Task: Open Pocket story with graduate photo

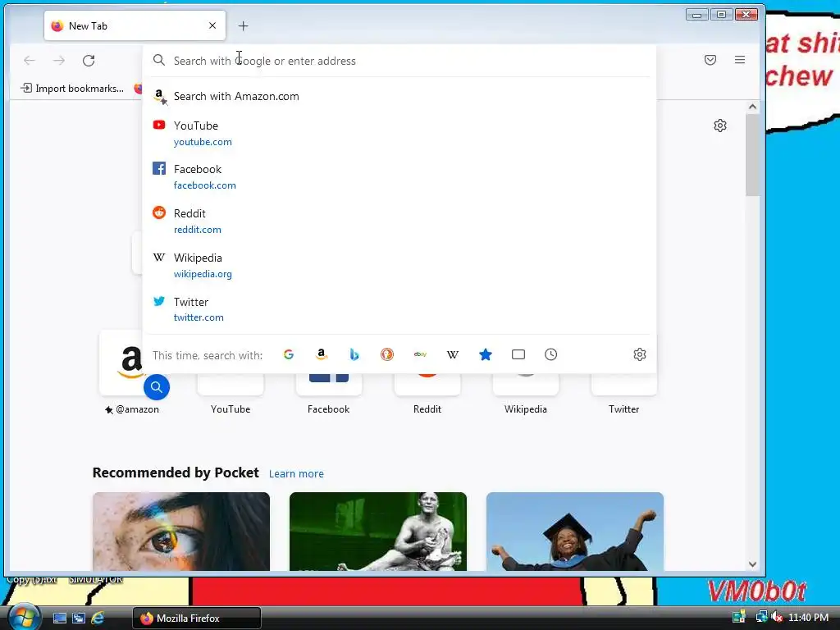Action: (575, 532)
